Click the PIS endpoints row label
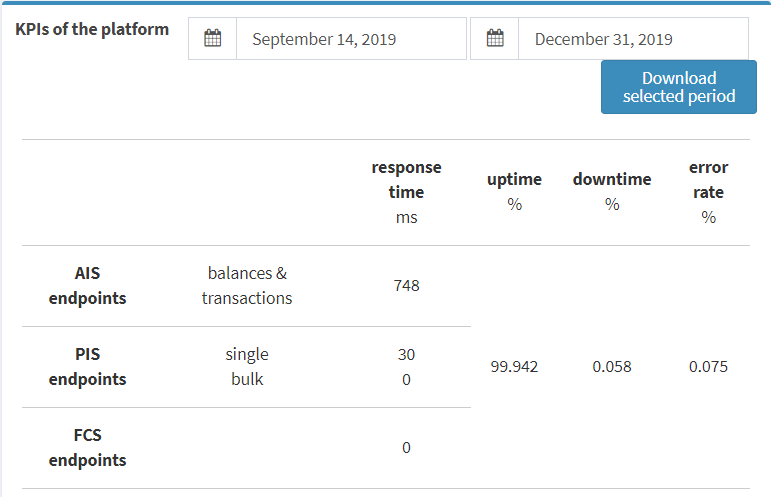The width and height of the screenshot is (771, 497). coord(88,367)
